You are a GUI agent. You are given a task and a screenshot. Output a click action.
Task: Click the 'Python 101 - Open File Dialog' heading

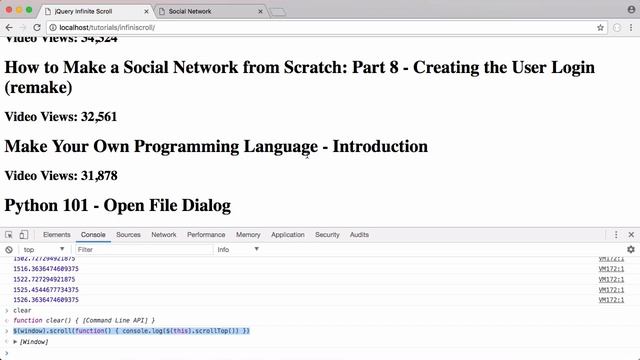point(118,205)
